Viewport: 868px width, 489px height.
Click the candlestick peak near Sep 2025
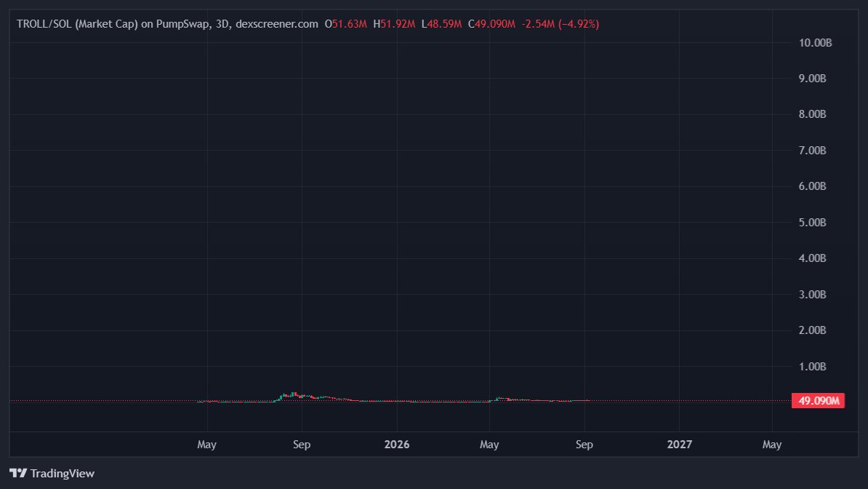coord(294,394)
